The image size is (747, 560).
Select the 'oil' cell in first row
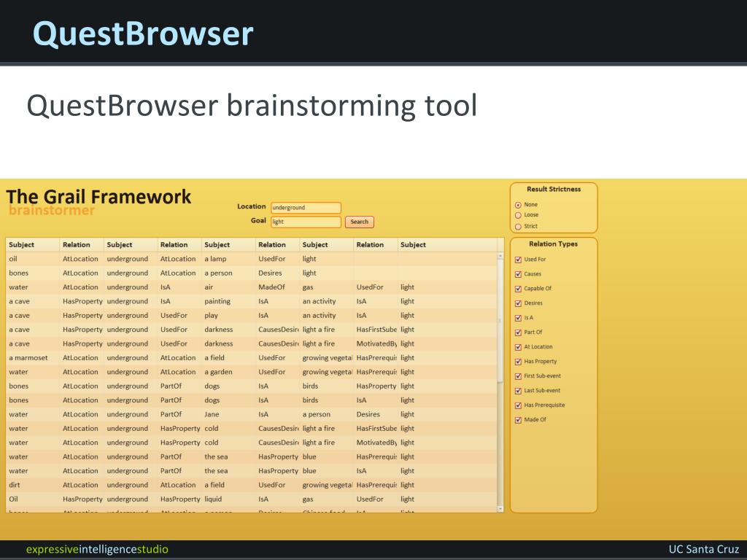pos(13,259)
